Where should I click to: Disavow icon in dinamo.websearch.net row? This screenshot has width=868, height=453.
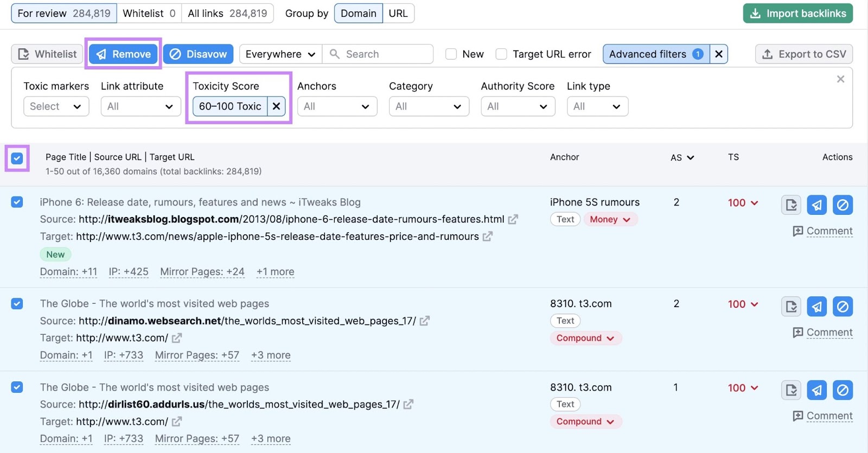click(843, 307)
